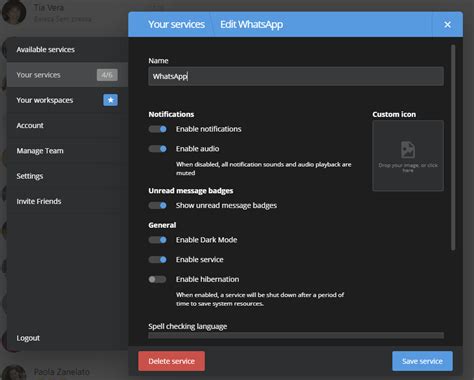This screenshot has width=474, height=380.
Task: Toggle Enable notifications switch
Action: click(x=158, y=129)
